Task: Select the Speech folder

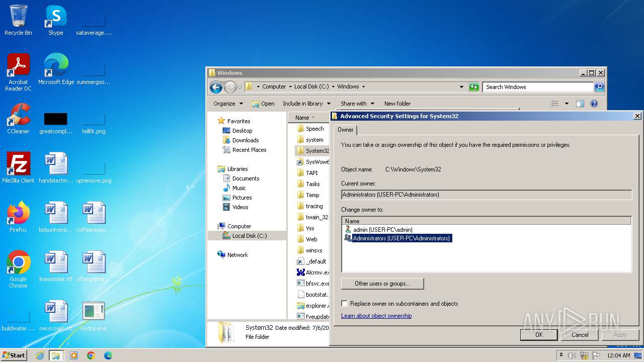Action: [x=310, y=129]
